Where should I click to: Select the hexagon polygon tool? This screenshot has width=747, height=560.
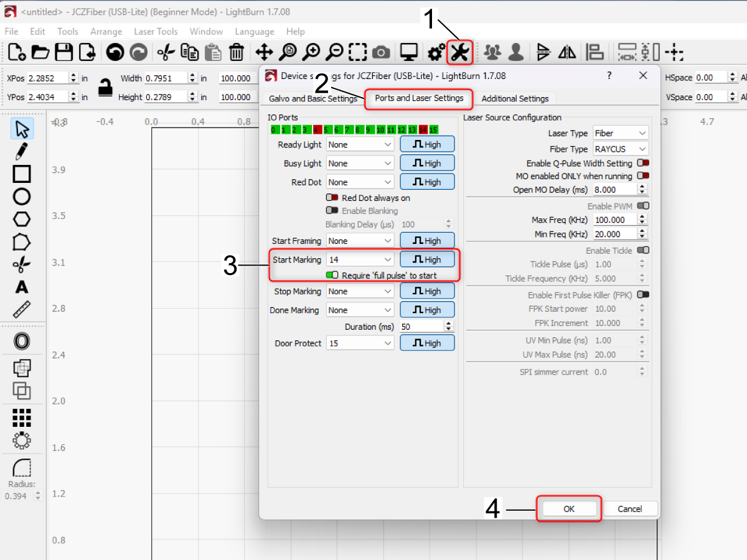[22, 219]
